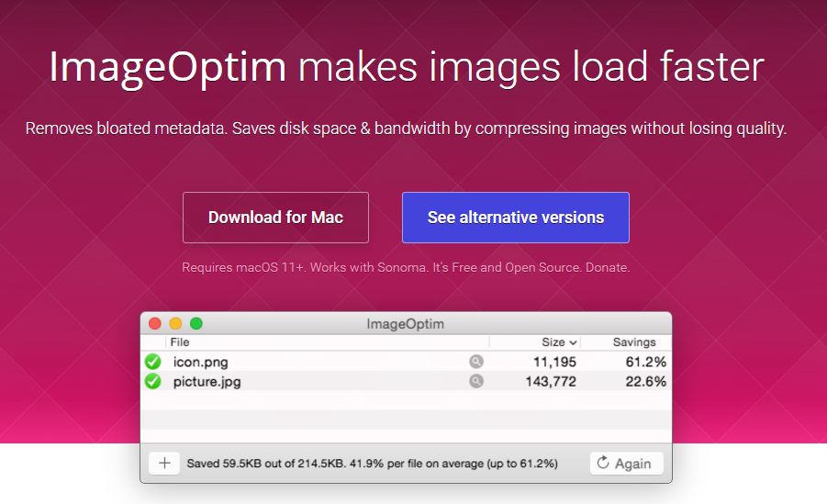Select the icon.png file name

point(200,363)
